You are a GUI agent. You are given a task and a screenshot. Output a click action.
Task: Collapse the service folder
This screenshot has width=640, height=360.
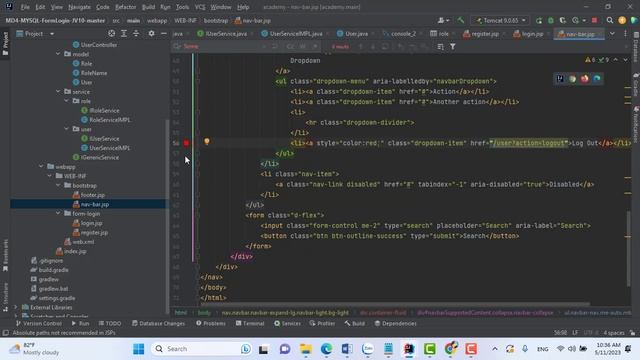coord(58,91)
